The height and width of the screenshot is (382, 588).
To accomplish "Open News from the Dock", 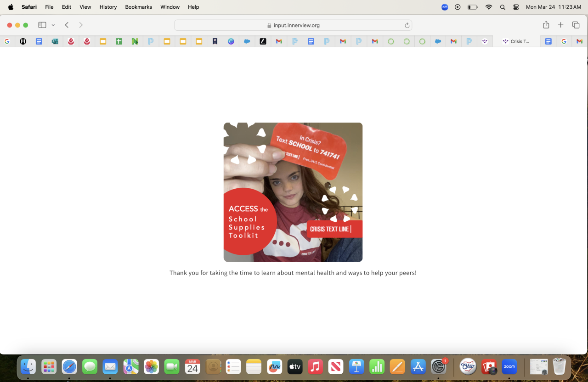I will 336,366.
